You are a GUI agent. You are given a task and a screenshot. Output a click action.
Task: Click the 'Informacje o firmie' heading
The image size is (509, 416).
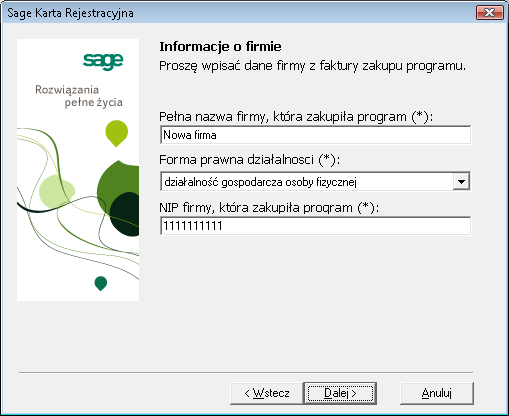pos(220,47)
